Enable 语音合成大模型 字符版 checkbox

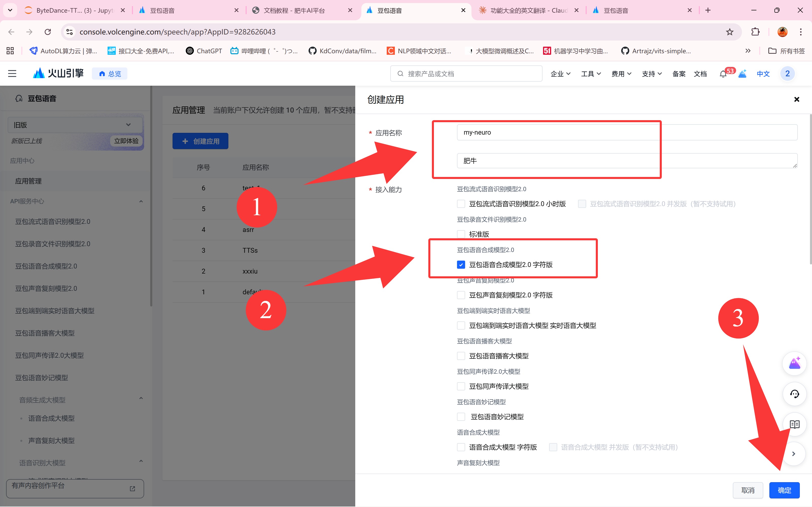click(461, 447)
